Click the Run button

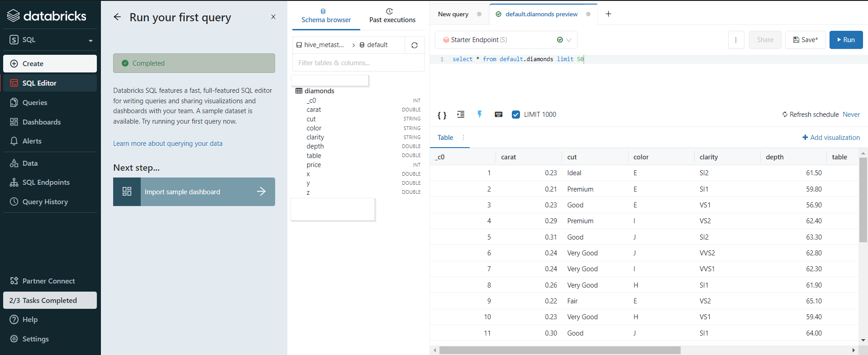[846, 40]
